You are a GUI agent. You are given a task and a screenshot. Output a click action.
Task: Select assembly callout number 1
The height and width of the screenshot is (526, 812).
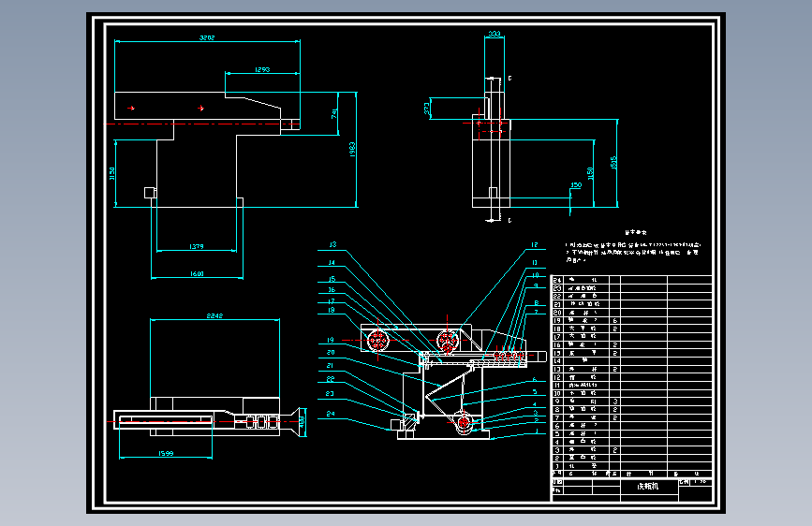point(537,431)
